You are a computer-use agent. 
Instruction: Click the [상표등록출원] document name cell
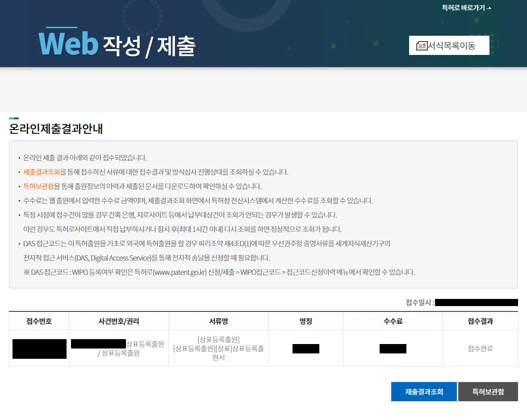(218, 349)
